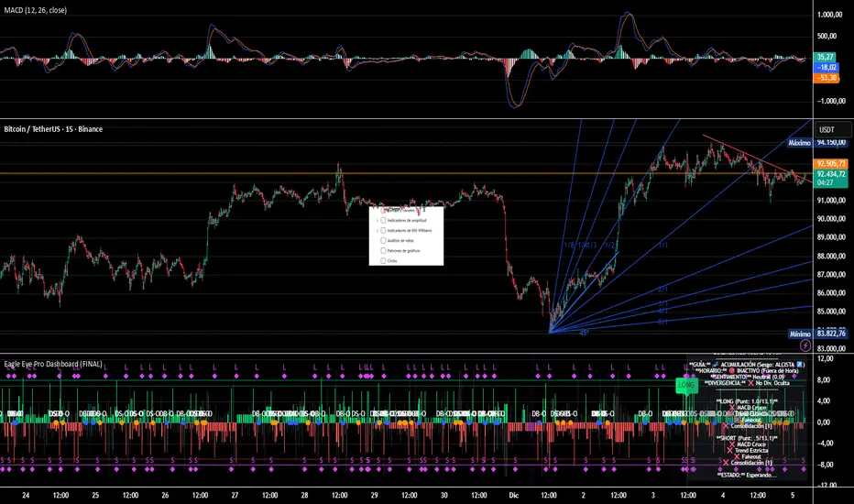Click the green LONG signal label
This screenshot has height=504, width=854.
coord(686,385)
